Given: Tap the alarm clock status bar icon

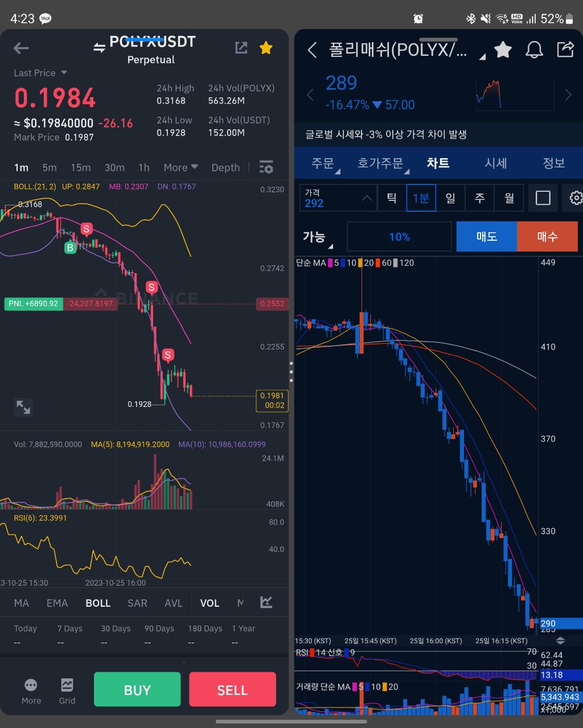Looking at the screenshot, I should pyautogui.click(x=418, y=19).
